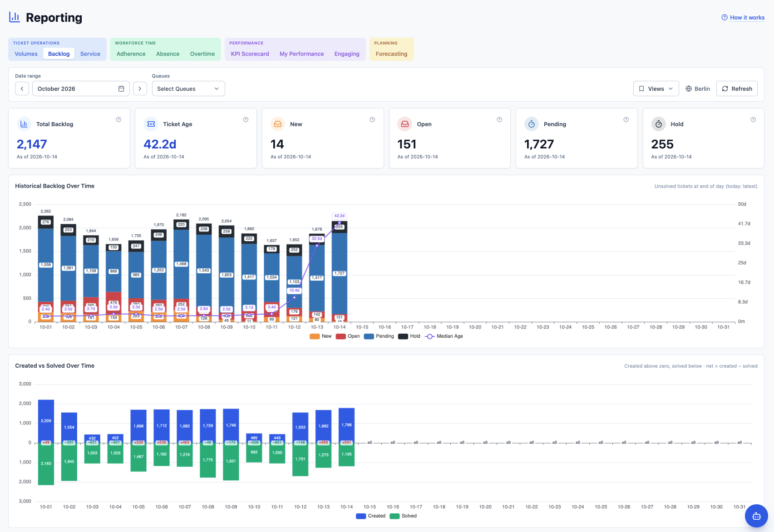Toggle the Pending series in backlog legend
Image resolution: width=774 pixels, height=532 pixels.
point(379,336)
